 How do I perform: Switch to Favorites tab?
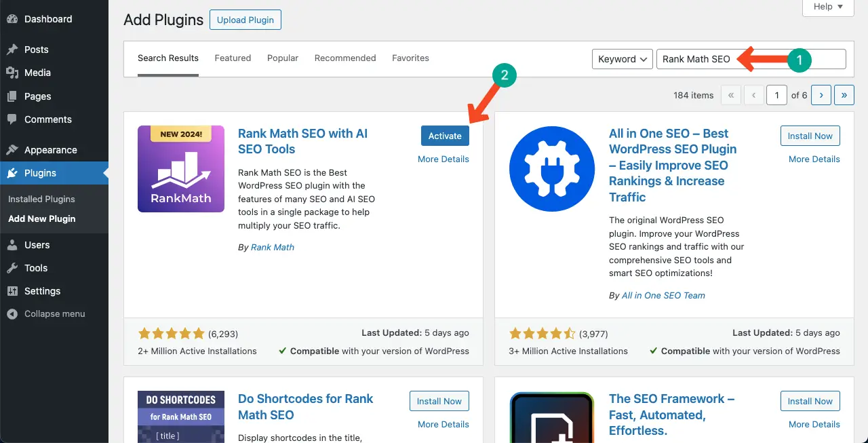tap(410, 58)
